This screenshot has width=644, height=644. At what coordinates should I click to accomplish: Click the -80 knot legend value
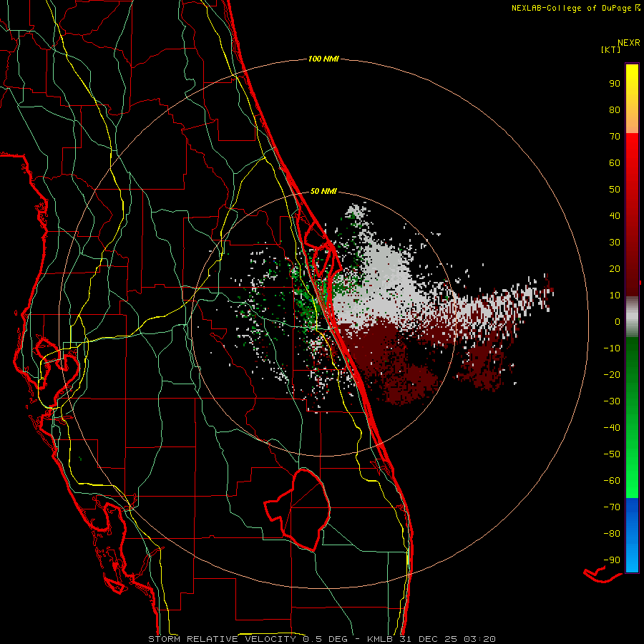pos(612,534)
